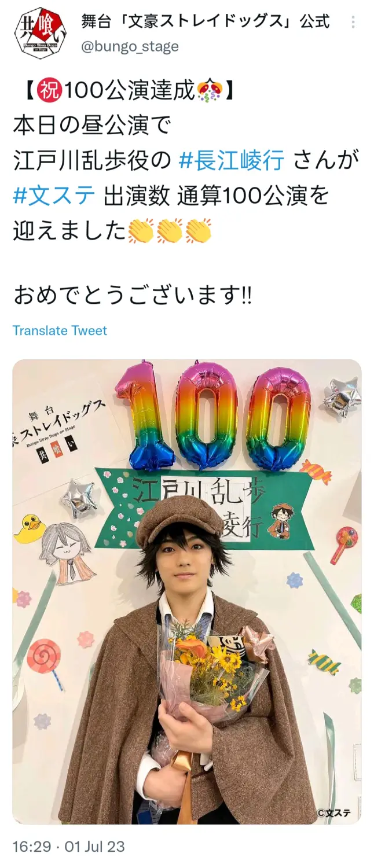Open the three-dot more options menu

pos(353,23)
